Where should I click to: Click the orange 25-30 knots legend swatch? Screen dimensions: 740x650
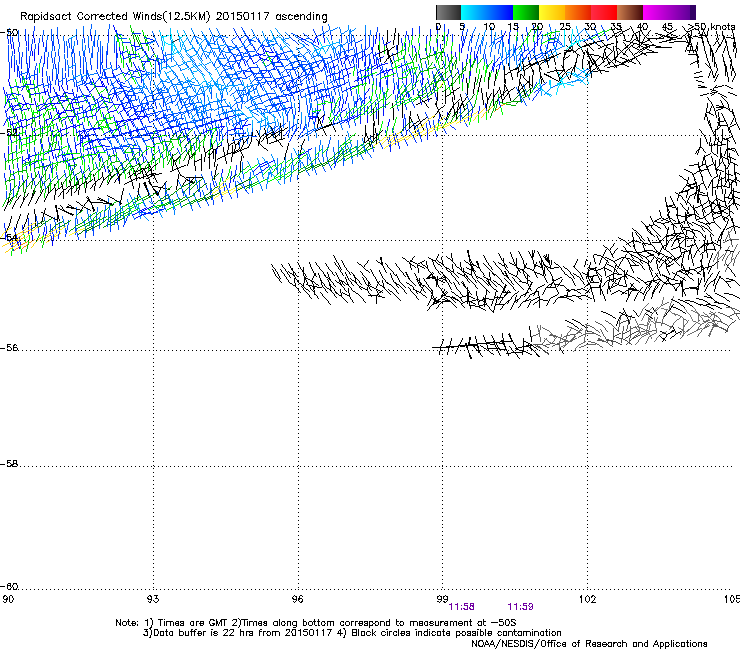pyautogui.click(x=578, y=12)
